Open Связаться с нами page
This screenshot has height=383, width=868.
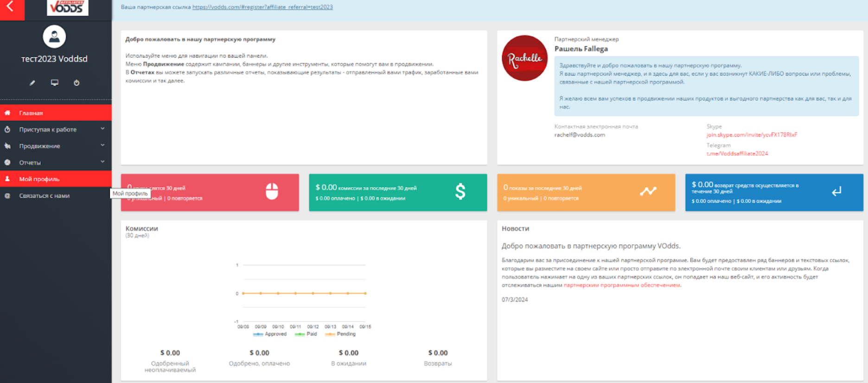[45, 196]
